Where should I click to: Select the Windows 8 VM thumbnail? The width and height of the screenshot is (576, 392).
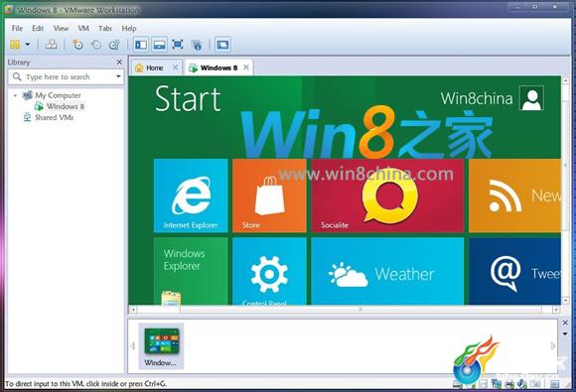tap(161, 346)
